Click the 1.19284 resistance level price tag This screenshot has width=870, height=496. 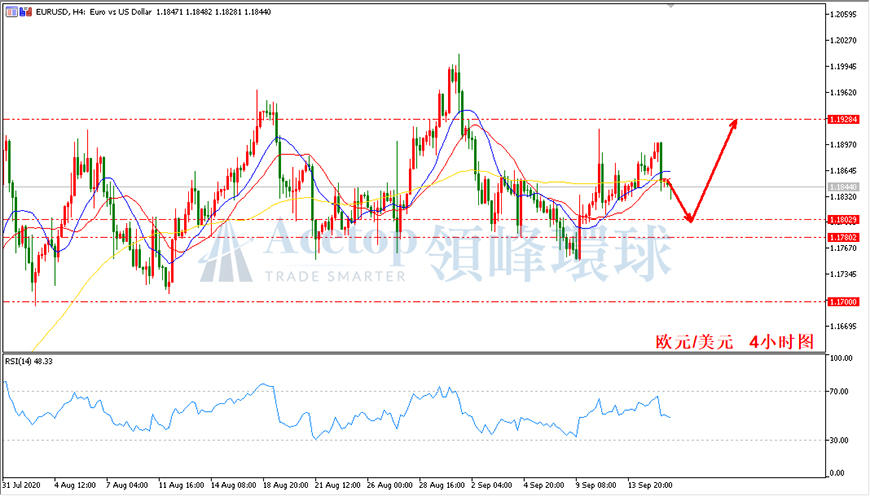tap(843, 119)
